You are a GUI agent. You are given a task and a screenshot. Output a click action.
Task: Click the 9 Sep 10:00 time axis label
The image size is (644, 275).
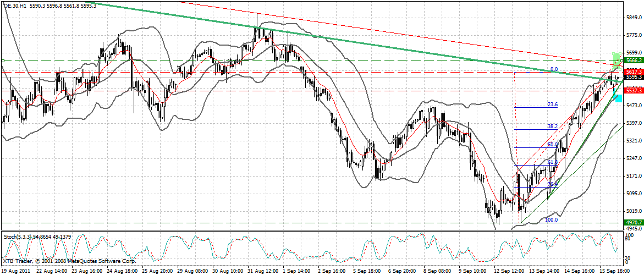coord(473,271)
